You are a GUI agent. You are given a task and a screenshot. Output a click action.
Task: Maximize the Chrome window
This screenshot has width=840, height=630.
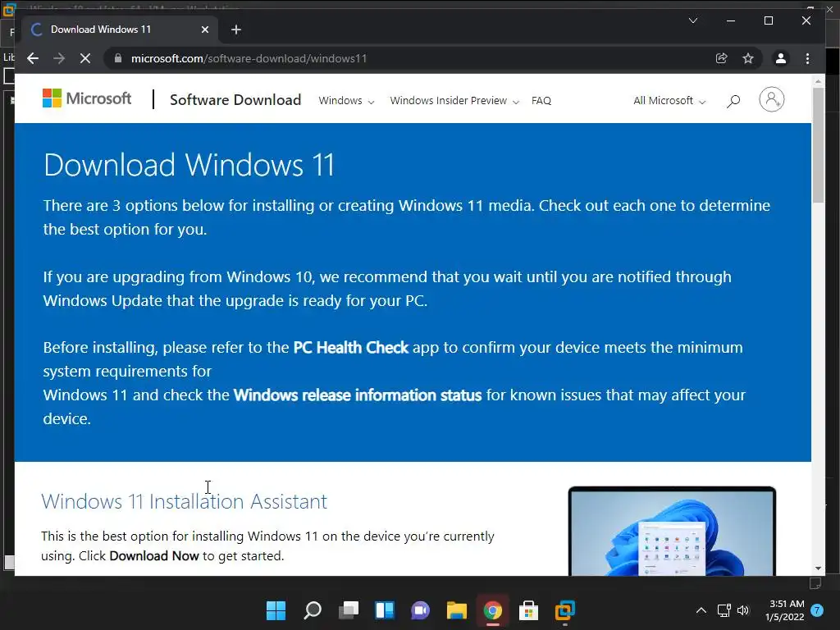point(768,21)
